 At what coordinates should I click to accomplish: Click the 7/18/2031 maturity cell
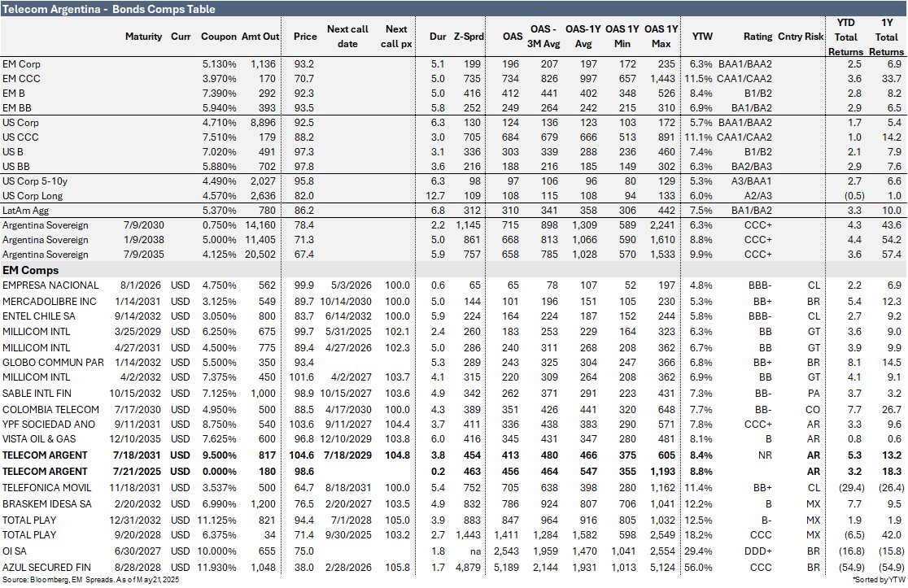coord(138,455)
